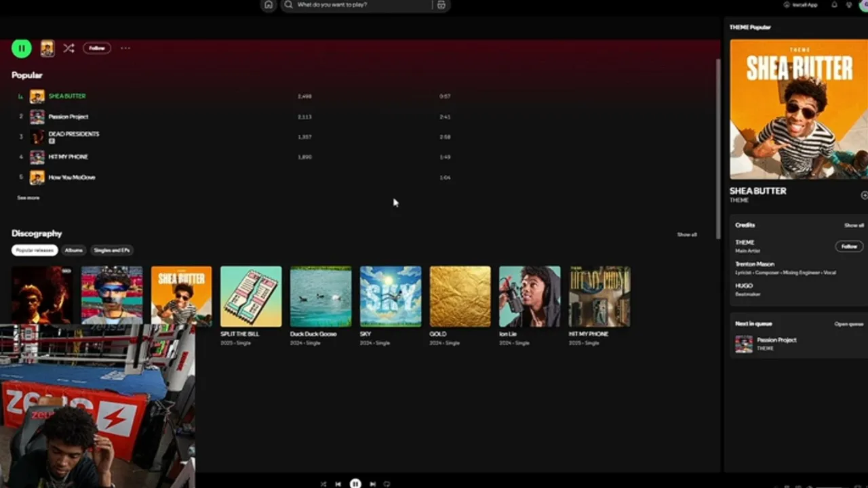
Task: Click the Duck Duck Goose title text
Action: point(313,334)
